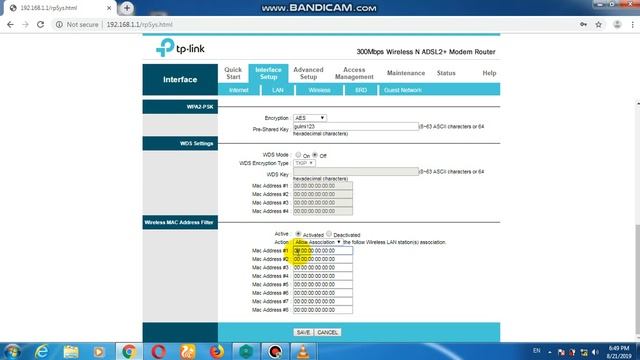The width and height of the screenshot is (640, 360).
Task: Click the tp-link logo
Action: click(x=180, y=48)
